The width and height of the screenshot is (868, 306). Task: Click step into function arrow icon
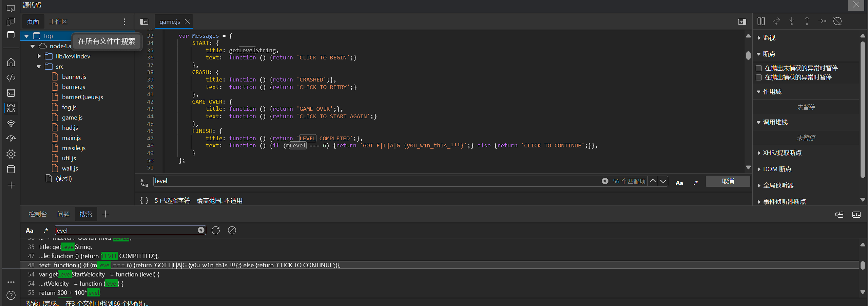point(792,21)
